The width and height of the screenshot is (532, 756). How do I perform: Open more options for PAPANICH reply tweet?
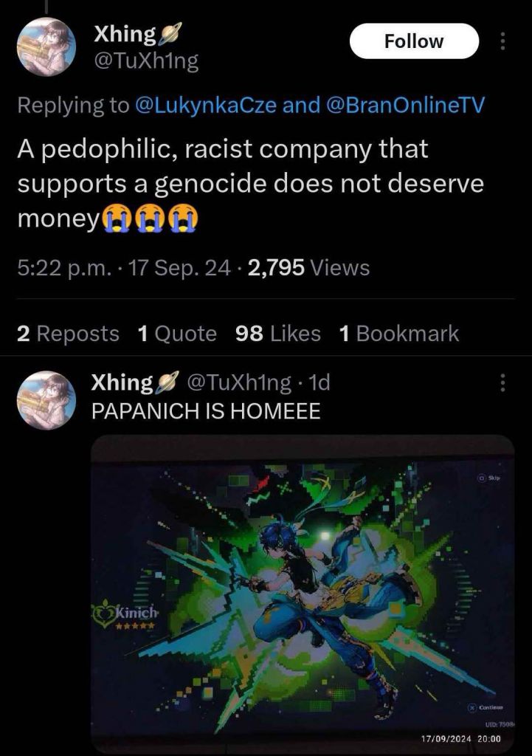click(502, 383)
